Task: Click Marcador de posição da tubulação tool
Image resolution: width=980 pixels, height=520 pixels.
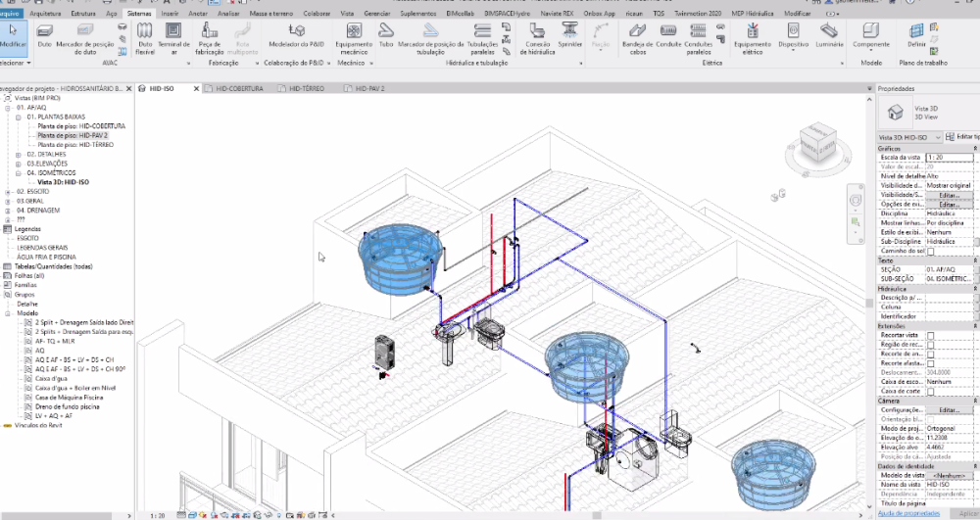Action: (x=430, y=39)
